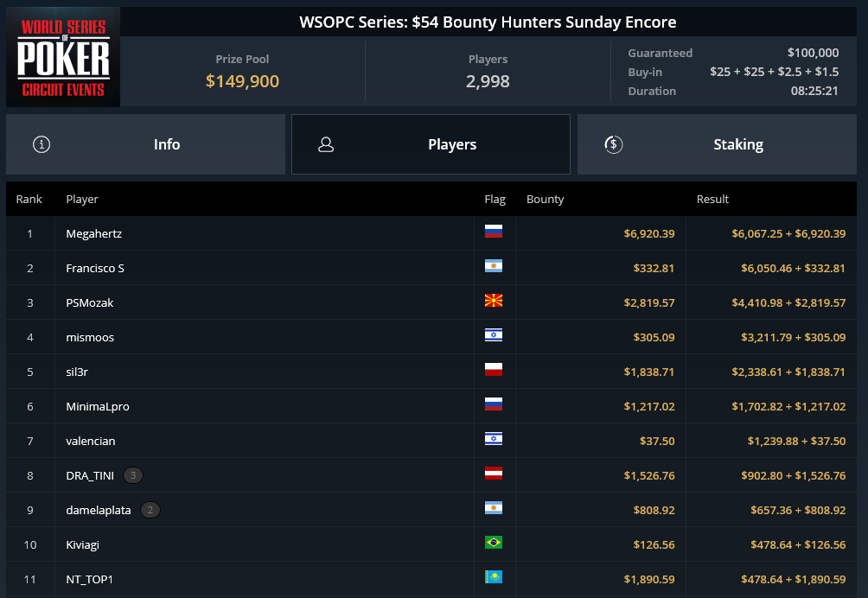Click the re-entry badge 2 beside damelaplata
Image resolution: width=868 pixels, height=598 pixels.
point(150,510)
